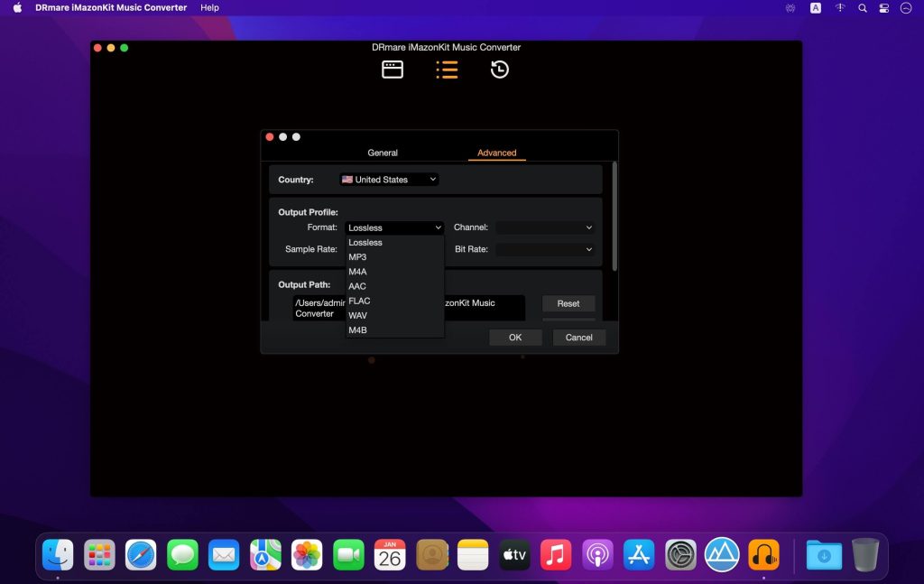Viewport: 924px width, 584px height.
Task: Cancel the Advanced settings dialog
Action: click(578, 337)
